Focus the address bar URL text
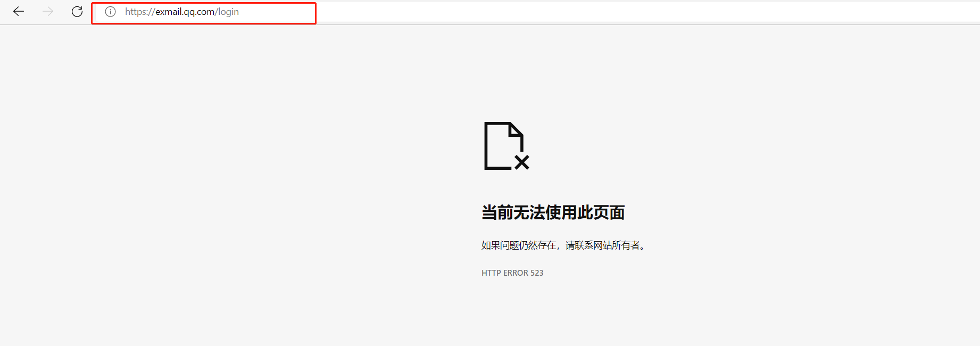980x346 pixels. pyautogui.click(x=182, y=12)
